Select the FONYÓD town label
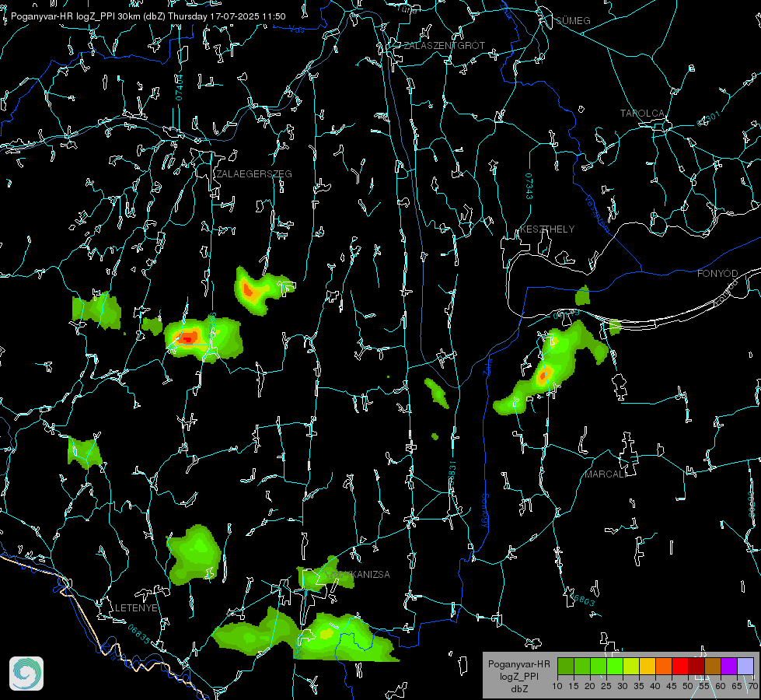761x700 pixels. (717, 274)
